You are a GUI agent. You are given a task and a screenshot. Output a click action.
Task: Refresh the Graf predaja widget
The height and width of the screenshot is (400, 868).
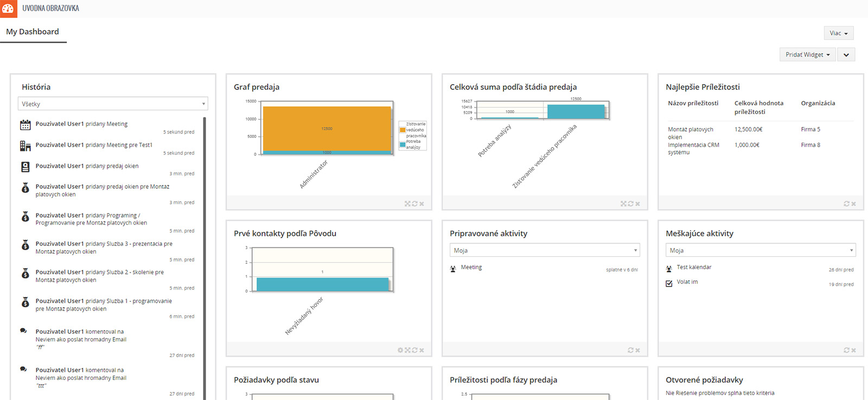(414, 204)
